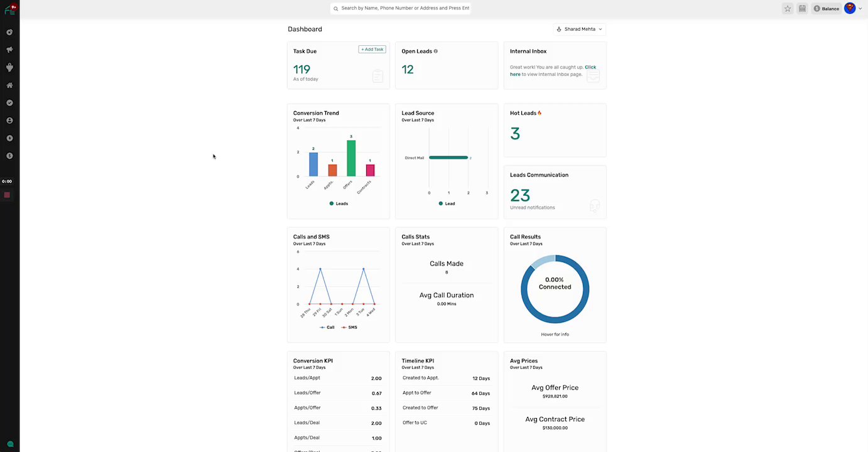This screenshot has width=868, height=452.
Task: Expand the Sharad Mehta user dropdown
Action: point(580,29)
